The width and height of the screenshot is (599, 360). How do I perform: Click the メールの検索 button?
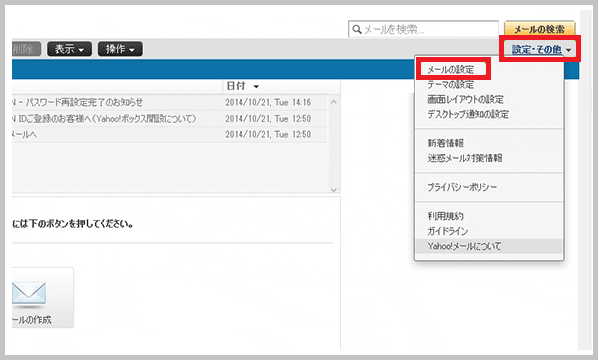tap(539, 29)
